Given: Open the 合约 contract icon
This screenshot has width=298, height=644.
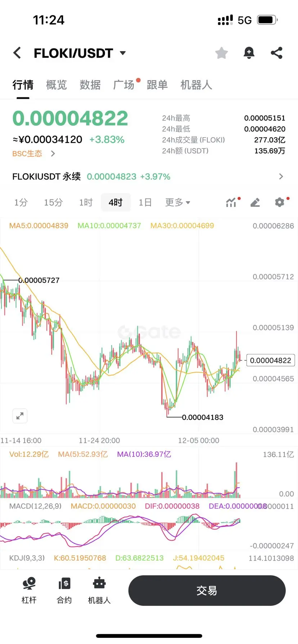Looking at the screenshot, I should [x=64, y=590].
